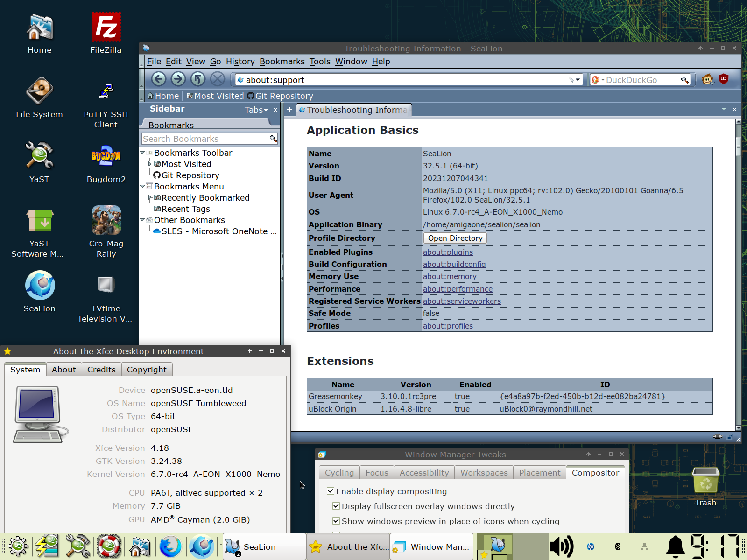Viewport: 747px width, 560px height.
Task: Open a new tab with plus button
Action: click(289, 109)
